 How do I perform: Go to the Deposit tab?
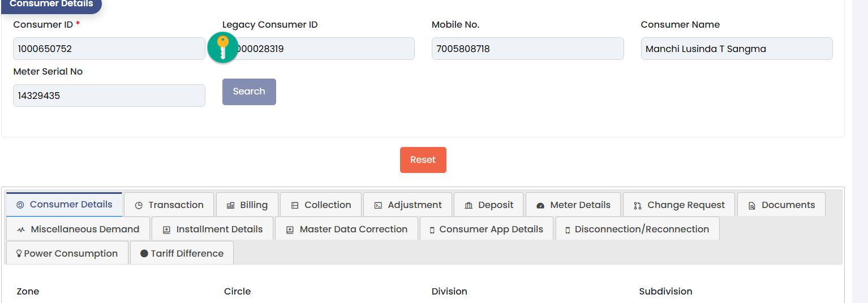[x=489, y=205]
